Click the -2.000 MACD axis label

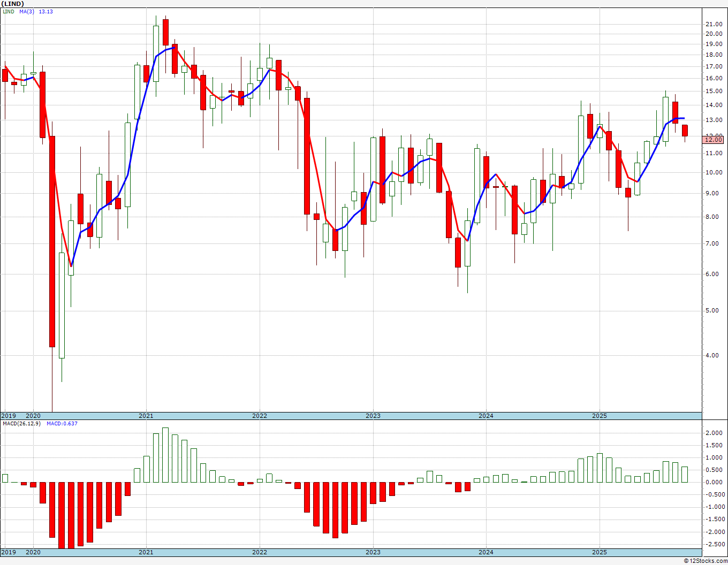[x=714, y=532]
